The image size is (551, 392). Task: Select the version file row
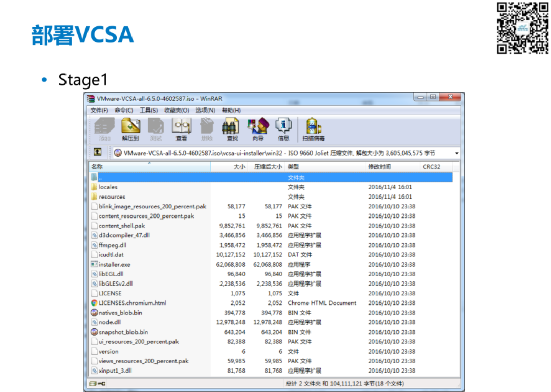271,351
